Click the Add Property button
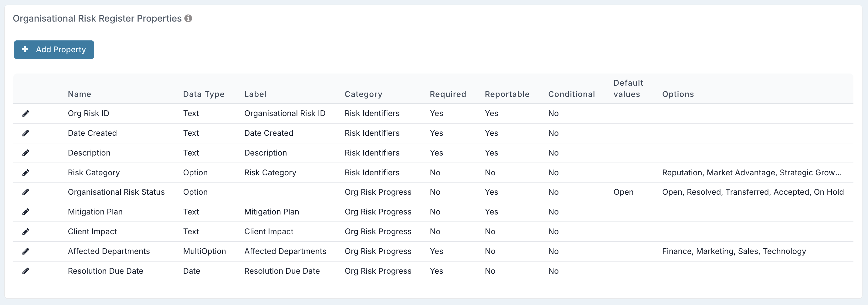 (54, 50)
